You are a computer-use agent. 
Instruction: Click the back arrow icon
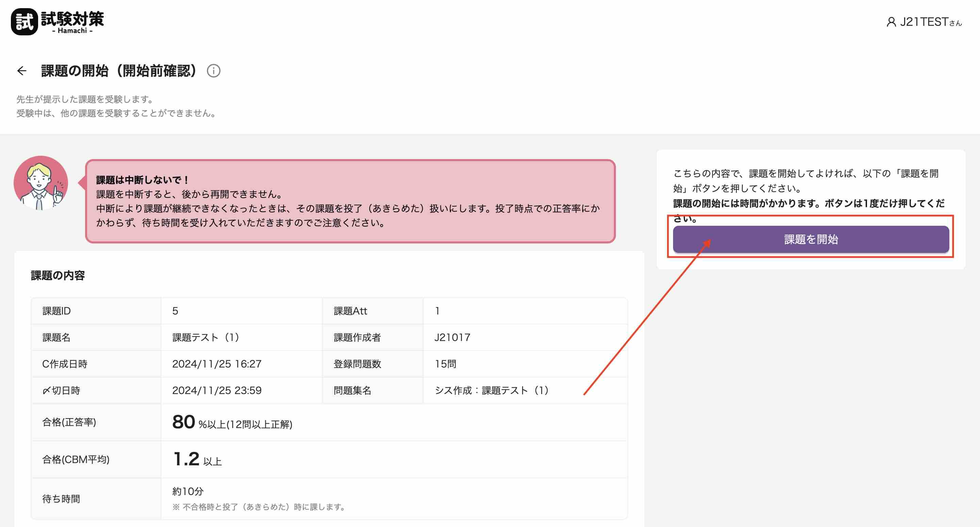(22, 71)
